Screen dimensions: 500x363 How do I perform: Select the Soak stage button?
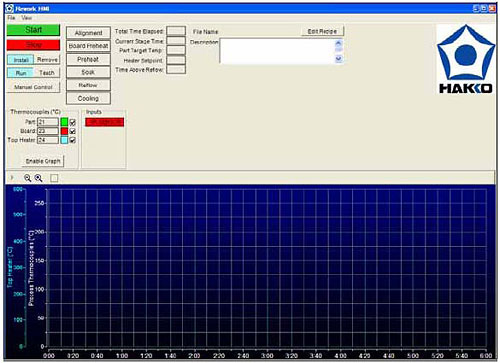[88, 72]
